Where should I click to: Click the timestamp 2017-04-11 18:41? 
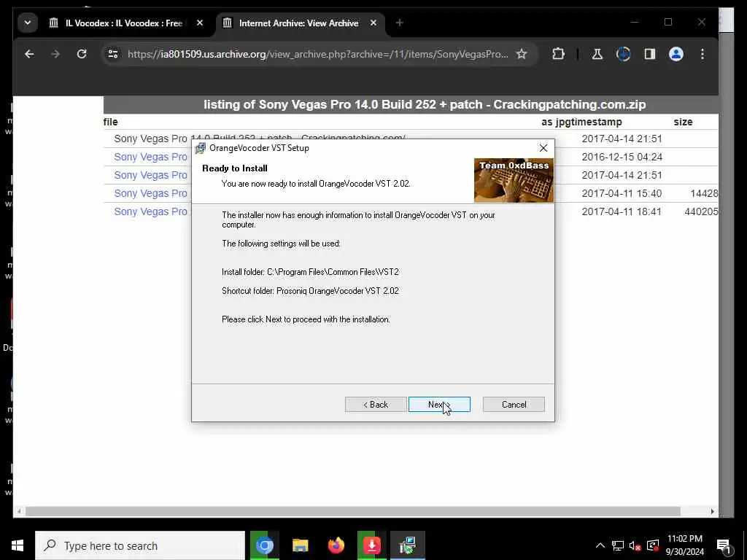coord(622,211)
